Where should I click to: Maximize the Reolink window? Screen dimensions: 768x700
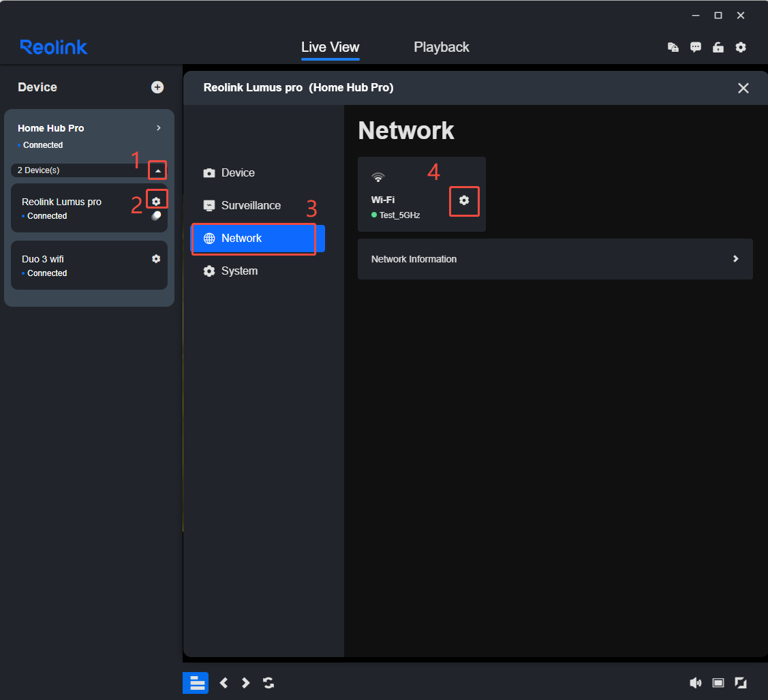pos(718,16)
